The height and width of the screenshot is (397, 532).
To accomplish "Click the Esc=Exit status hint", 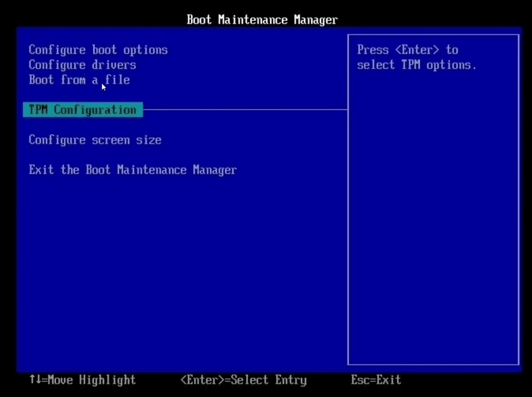I will pos(375,380).
